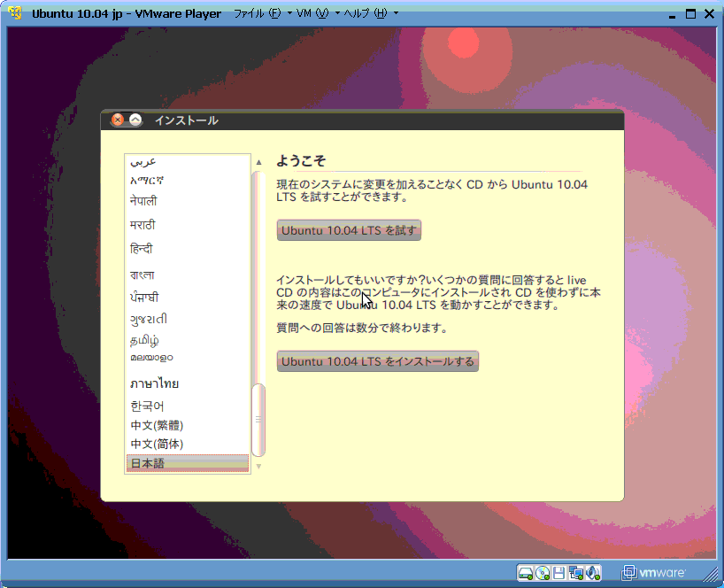The width and height of the screenshot is (724, 588).
Task: Select አማርኛ in the language list
Action: 188,180
